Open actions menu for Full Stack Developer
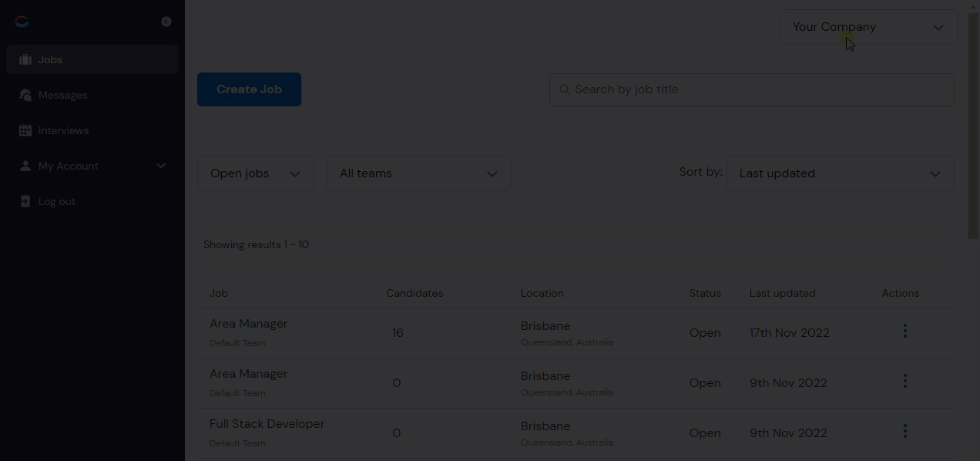This screenshot has height=461, width=980. [905, 431]
